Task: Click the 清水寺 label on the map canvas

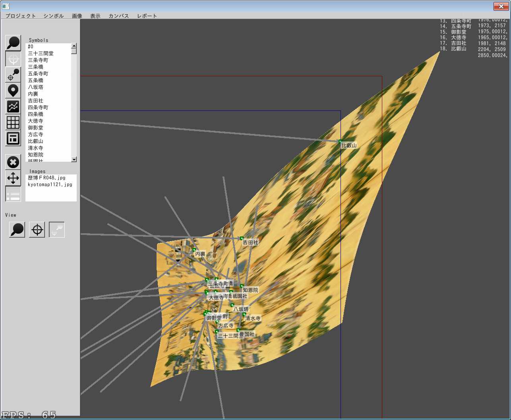Action: point(253,319)
